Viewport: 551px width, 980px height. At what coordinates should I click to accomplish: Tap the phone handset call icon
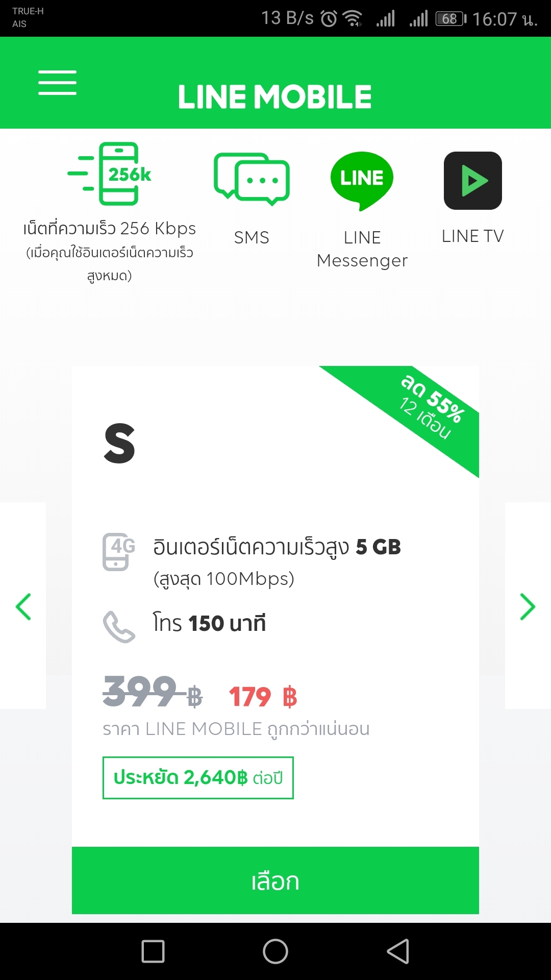119,627
